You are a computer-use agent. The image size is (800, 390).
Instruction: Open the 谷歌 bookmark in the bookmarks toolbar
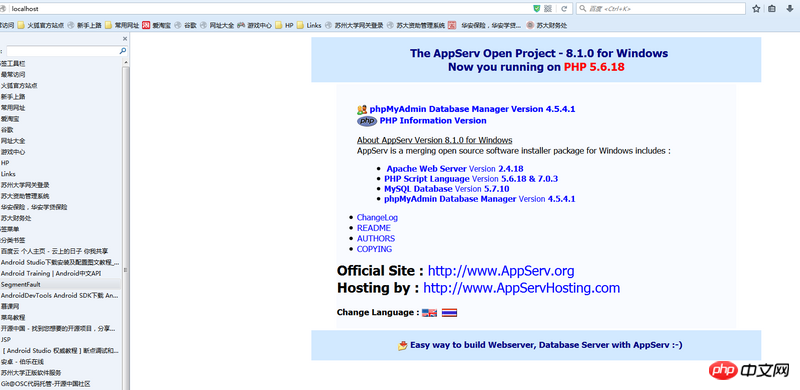pyautogui.click(x=186, y=25)
